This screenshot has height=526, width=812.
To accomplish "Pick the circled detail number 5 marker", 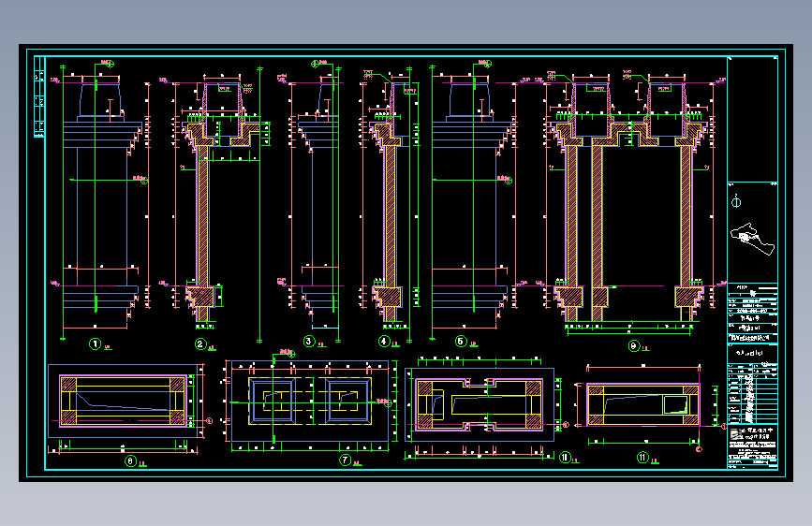I will point(461,342).
